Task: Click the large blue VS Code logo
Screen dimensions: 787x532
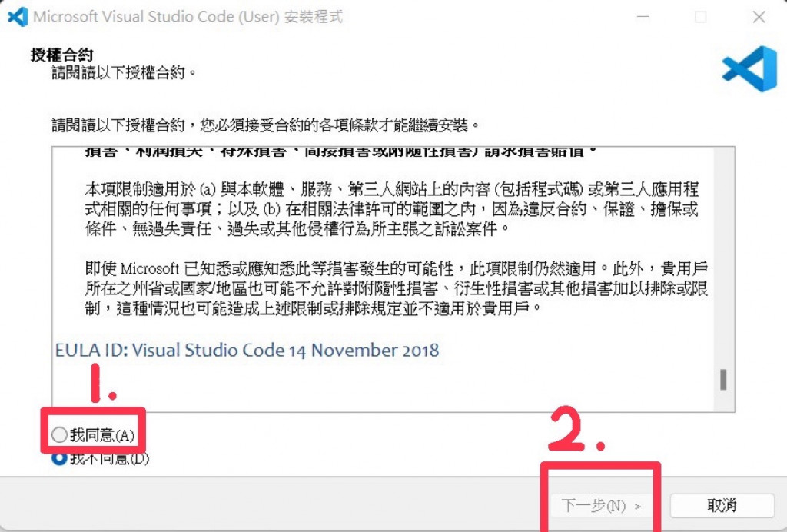Action: coord(750,68)
